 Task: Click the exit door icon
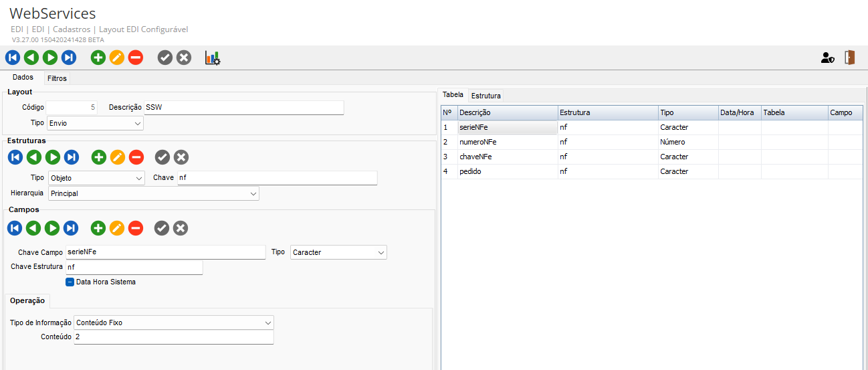pyautogui.click(x=850, y=58)
